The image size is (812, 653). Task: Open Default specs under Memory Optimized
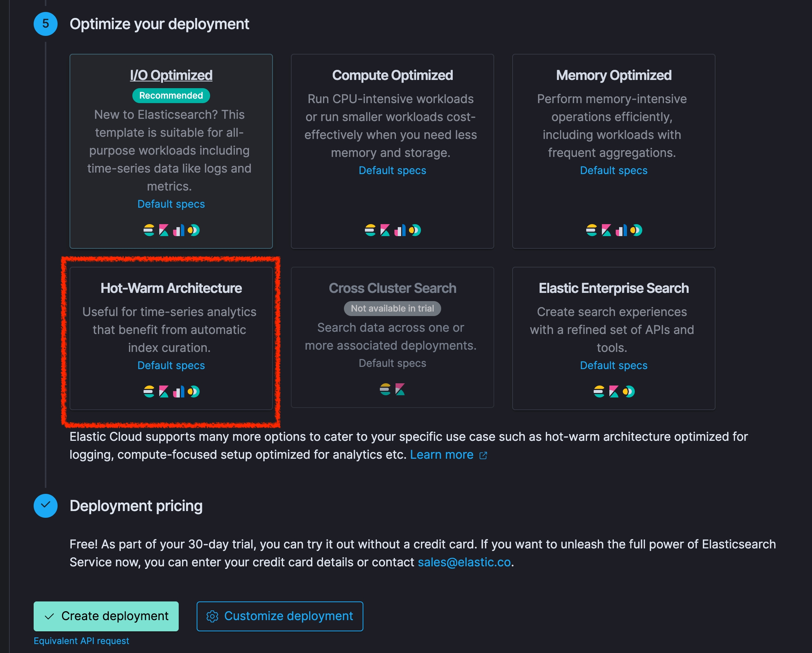[x=613, y=170]
